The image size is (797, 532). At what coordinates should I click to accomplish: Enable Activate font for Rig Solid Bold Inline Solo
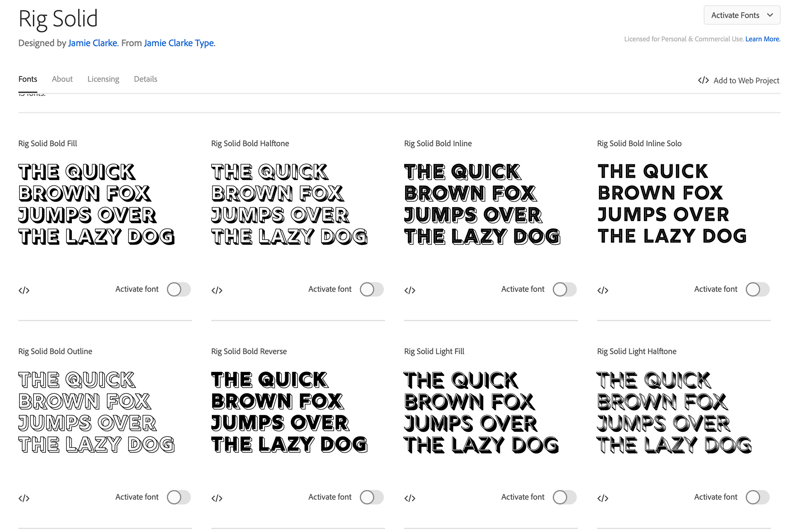(758, 289)
